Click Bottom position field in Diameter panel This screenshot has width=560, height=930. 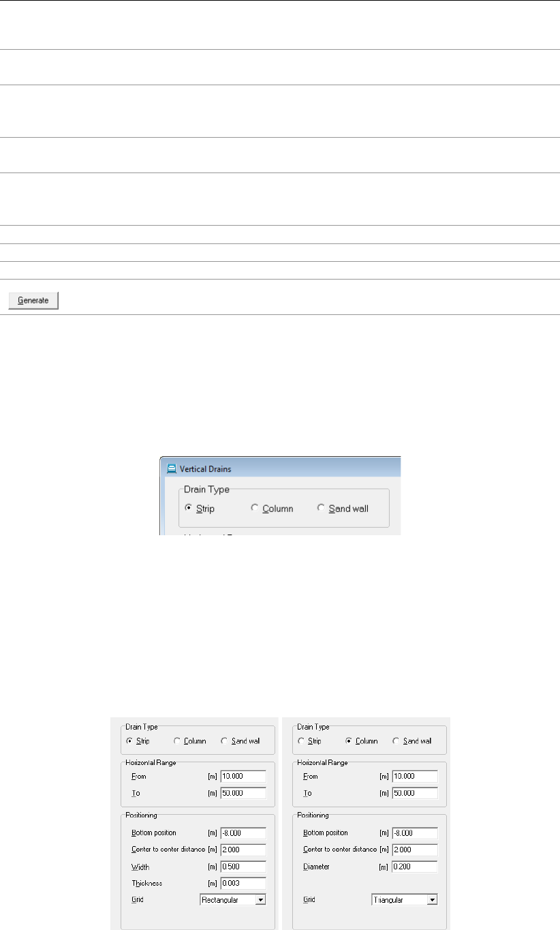(415, 833)
